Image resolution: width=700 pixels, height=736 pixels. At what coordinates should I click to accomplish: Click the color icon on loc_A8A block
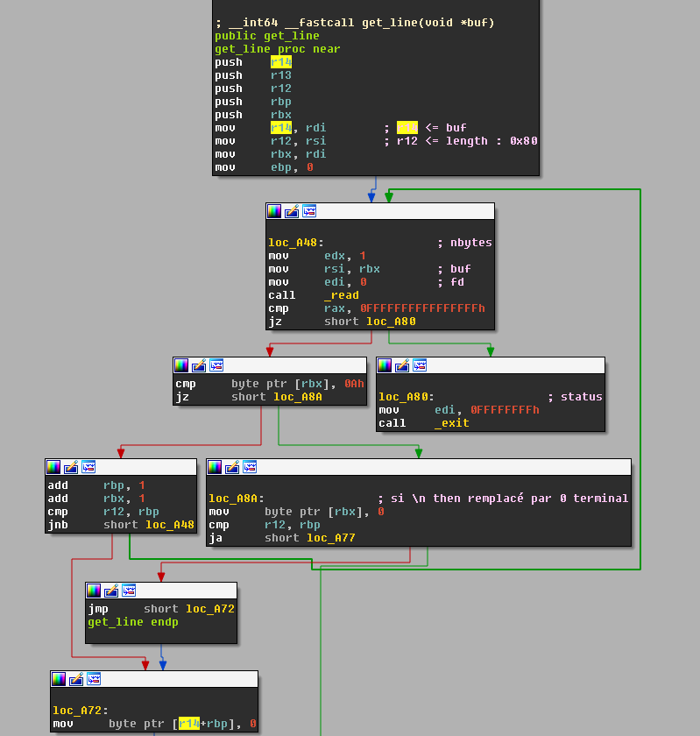point(215,467)
